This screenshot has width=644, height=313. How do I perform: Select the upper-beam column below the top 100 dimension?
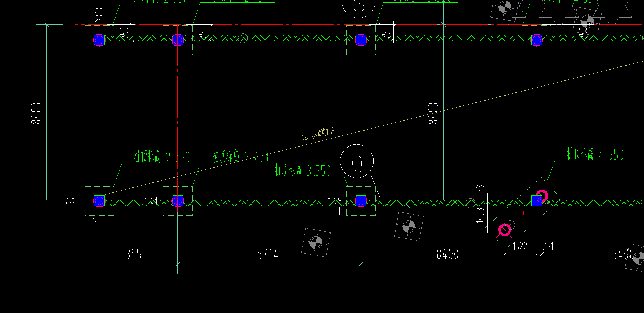(99, 40)
